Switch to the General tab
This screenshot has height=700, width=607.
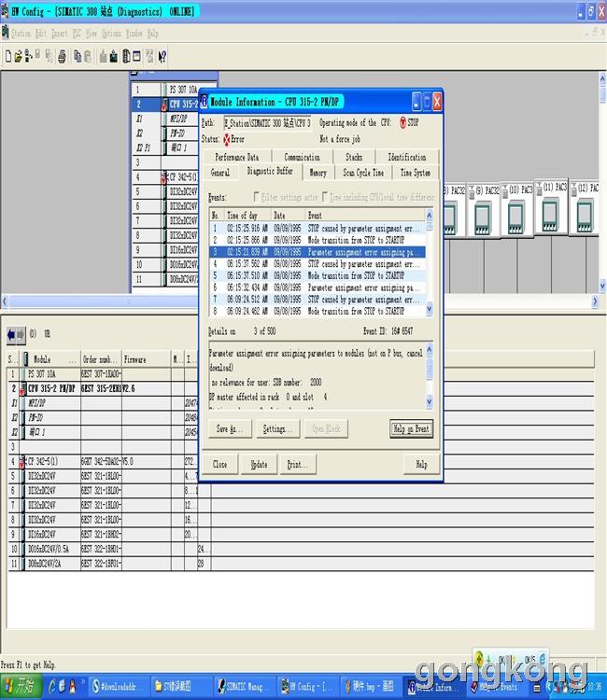pyautogui.click(x=220, y=173)
